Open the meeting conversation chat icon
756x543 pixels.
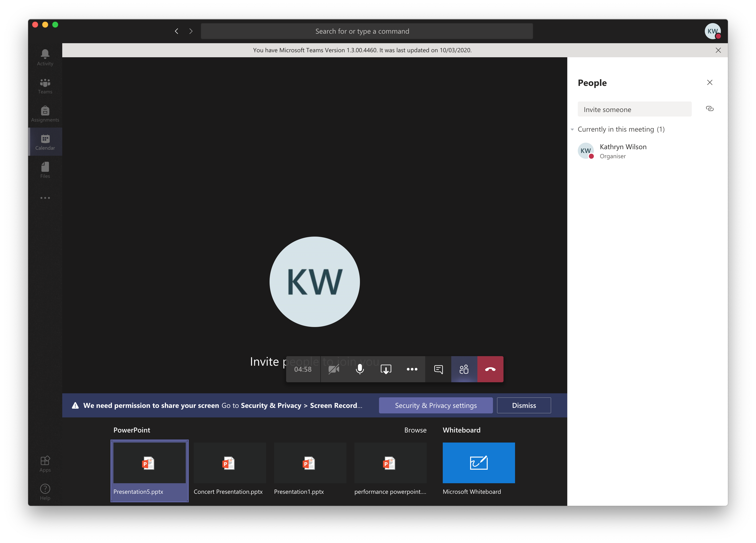point(438,369)
